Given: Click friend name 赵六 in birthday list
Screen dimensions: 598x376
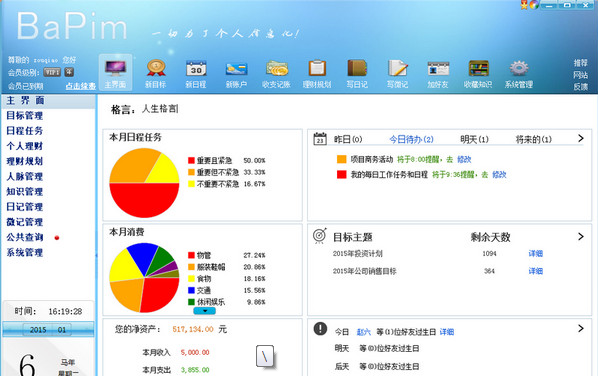Looking at the screenshot, I should tap(363, 332).
